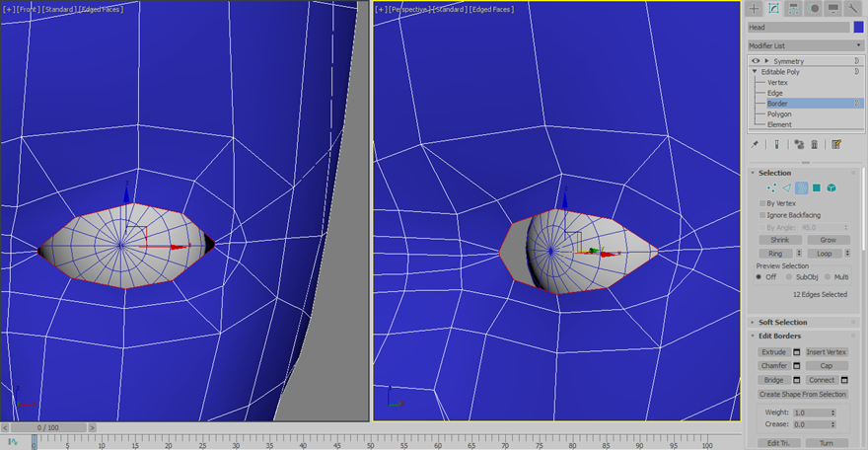Open Bridge settings dialog box icon

coord(797,380)
